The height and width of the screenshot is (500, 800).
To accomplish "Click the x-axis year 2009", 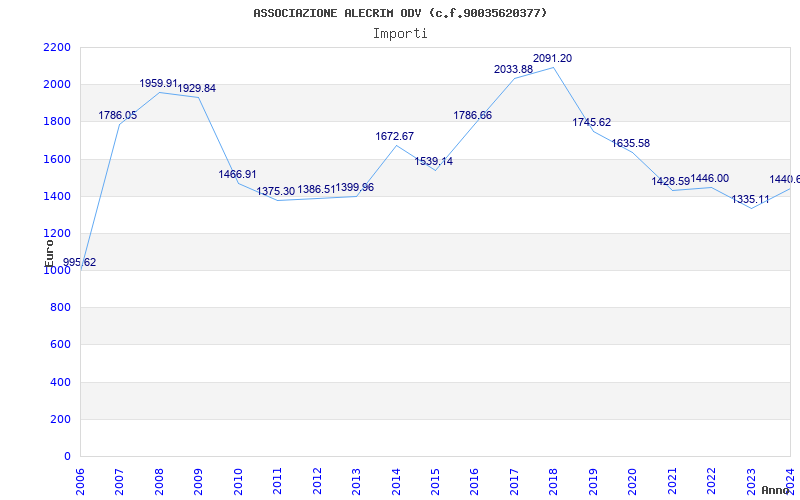I will 198,481.
